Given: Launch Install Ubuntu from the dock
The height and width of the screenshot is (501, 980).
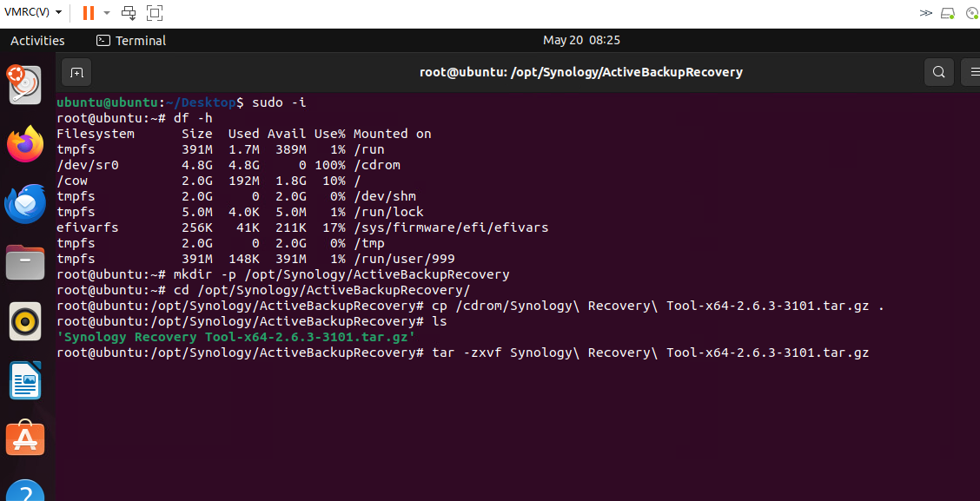Looking at the screenshot, I should [24, 85].
